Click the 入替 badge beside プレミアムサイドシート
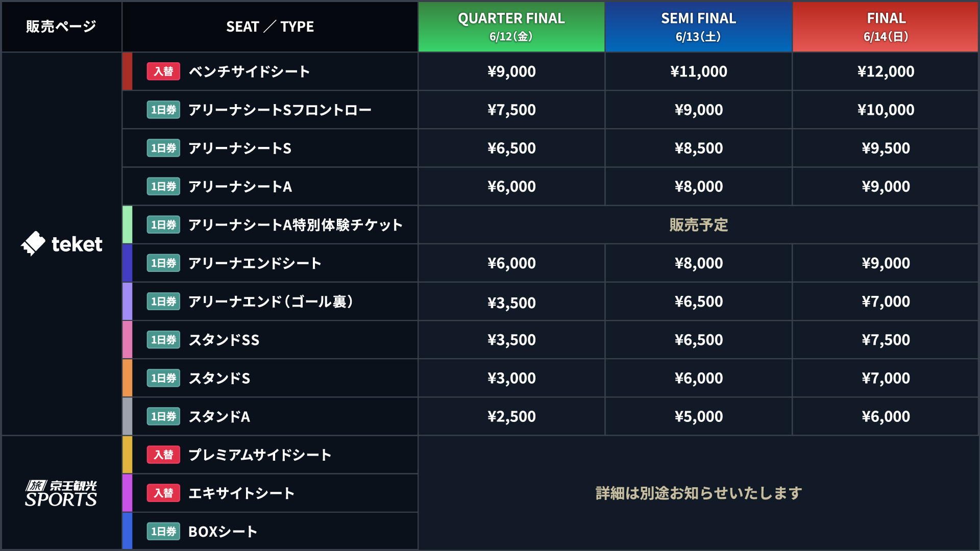This screenshot has width=980, height=551. 163,455
